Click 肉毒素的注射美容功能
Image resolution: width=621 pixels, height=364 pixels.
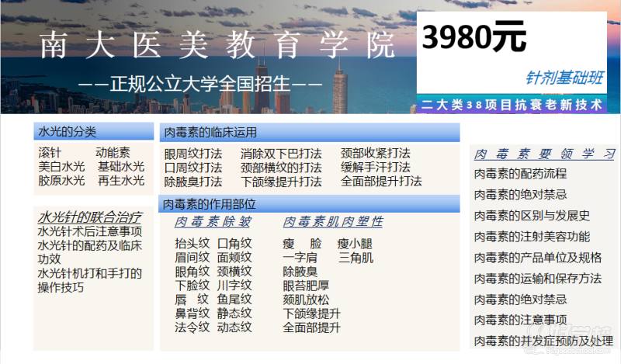(x=532, y=237)
